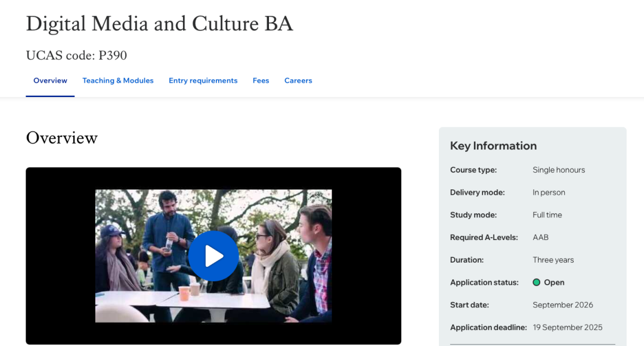Click the Overview section heading

click(x=61, y=138)
